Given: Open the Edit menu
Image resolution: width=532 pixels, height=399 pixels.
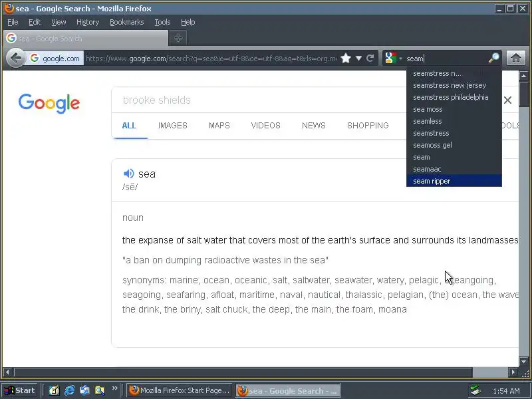Looking at the screenshot, I should point(35,22).
